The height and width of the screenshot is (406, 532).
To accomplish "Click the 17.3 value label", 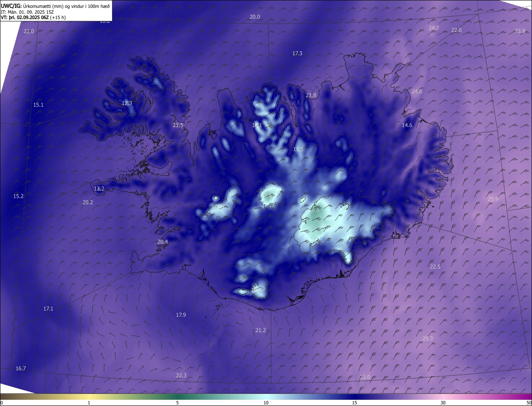I will tap(297, 54).
